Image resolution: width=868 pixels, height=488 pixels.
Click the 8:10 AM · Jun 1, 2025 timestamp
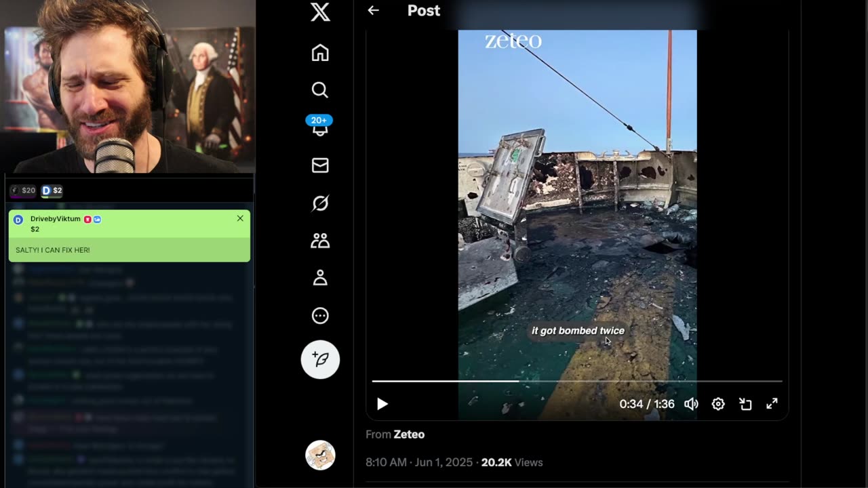[x=419, y=462]
